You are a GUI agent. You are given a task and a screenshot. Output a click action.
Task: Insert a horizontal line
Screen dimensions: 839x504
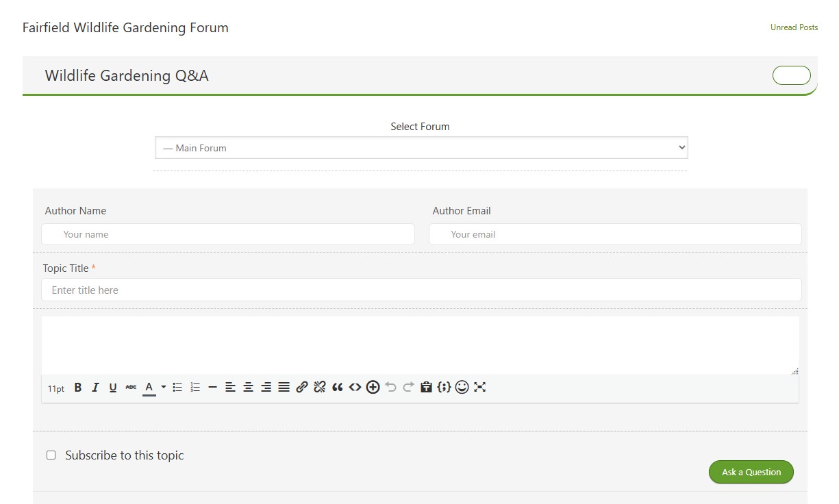click(213, 388)
